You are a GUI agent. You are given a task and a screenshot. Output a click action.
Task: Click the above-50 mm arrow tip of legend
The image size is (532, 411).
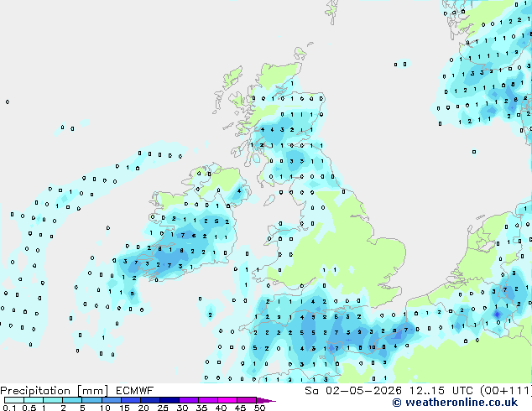coord(266,400)
